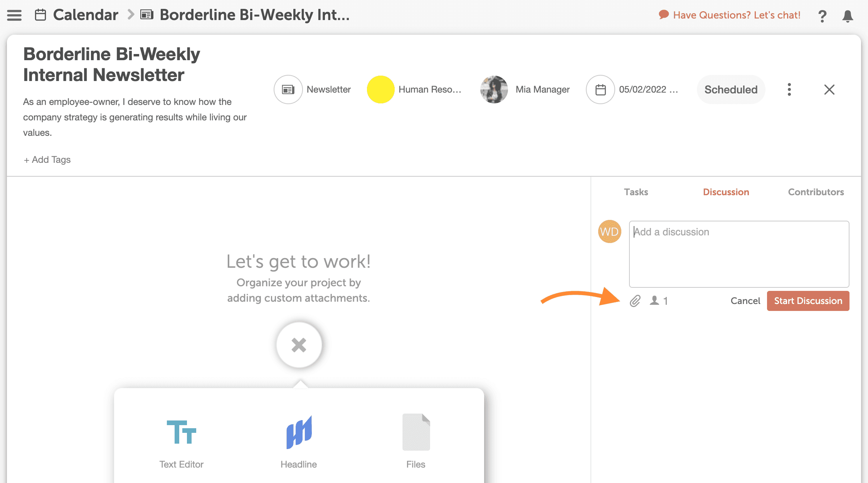Change owner Mia Manager
This screenshot has width=868, height=483.
(542, 90)
